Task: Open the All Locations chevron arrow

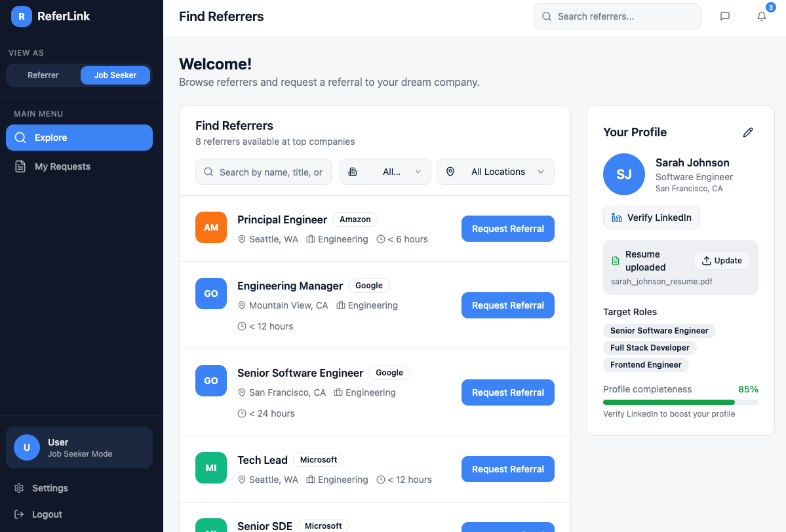Action: 541,172
